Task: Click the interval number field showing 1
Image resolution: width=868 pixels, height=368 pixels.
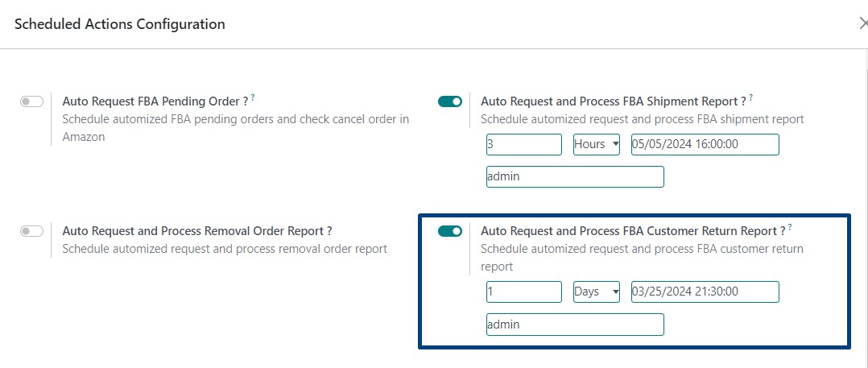Action: [x=523, y=292]
